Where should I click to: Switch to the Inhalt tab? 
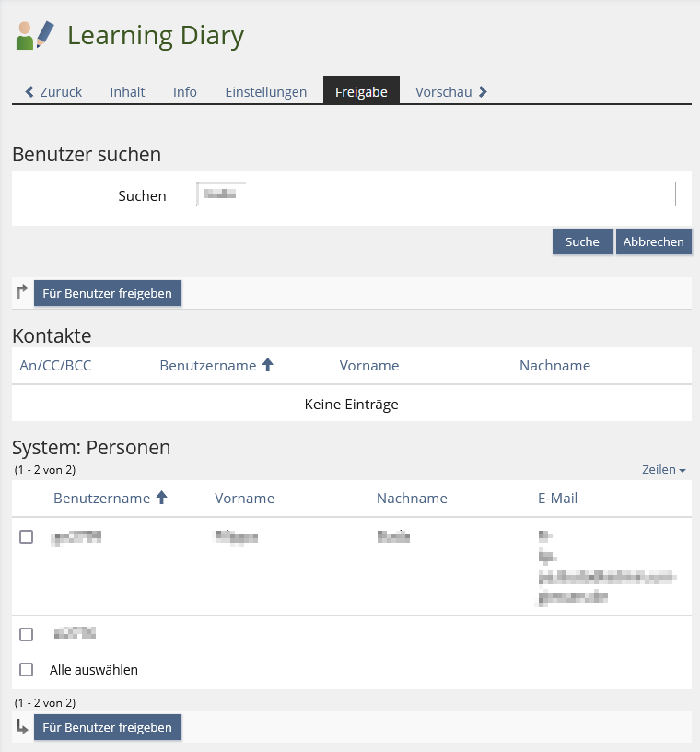[x=127, y=92]
